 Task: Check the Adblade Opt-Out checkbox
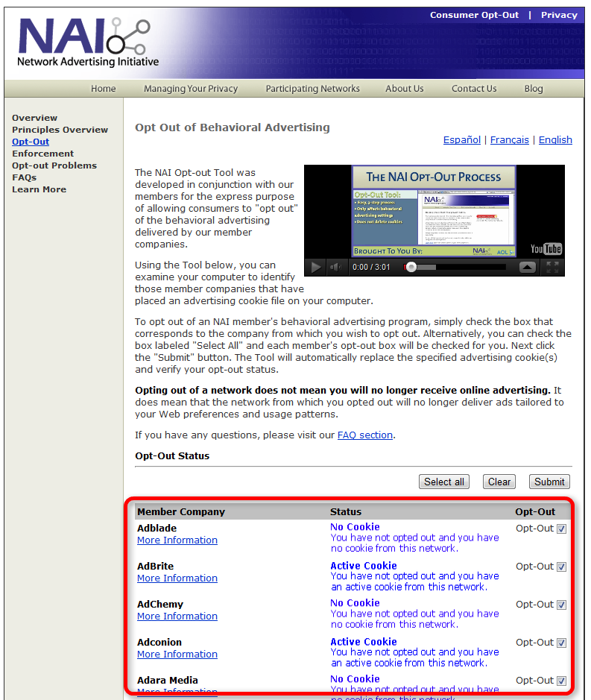[561, 529]
